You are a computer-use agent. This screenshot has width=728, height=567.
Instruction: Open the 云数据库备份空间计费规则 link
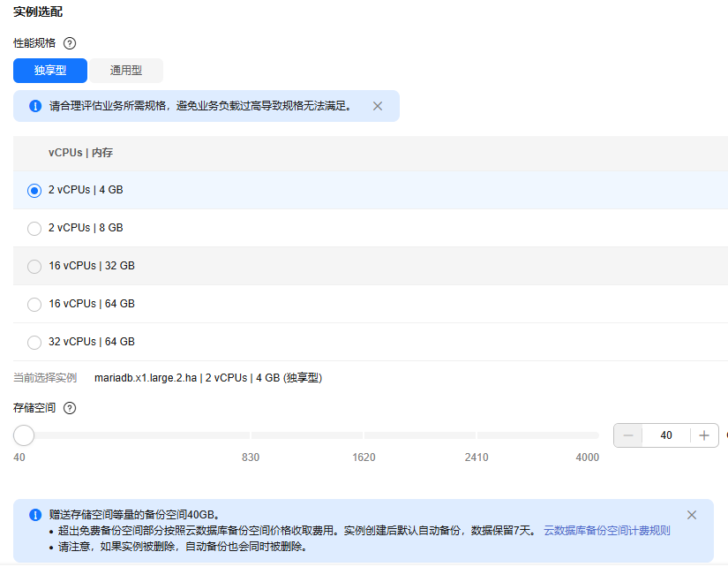(606, 531)
